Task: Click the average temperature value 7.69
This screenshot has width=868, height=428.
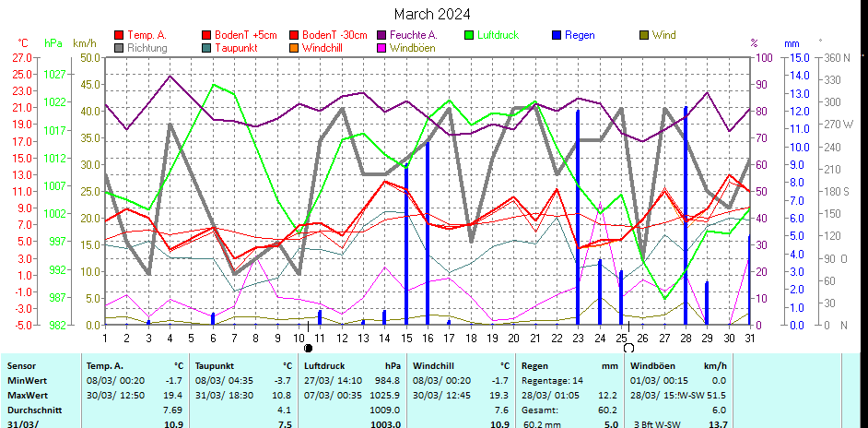Action: pos(174,410)
